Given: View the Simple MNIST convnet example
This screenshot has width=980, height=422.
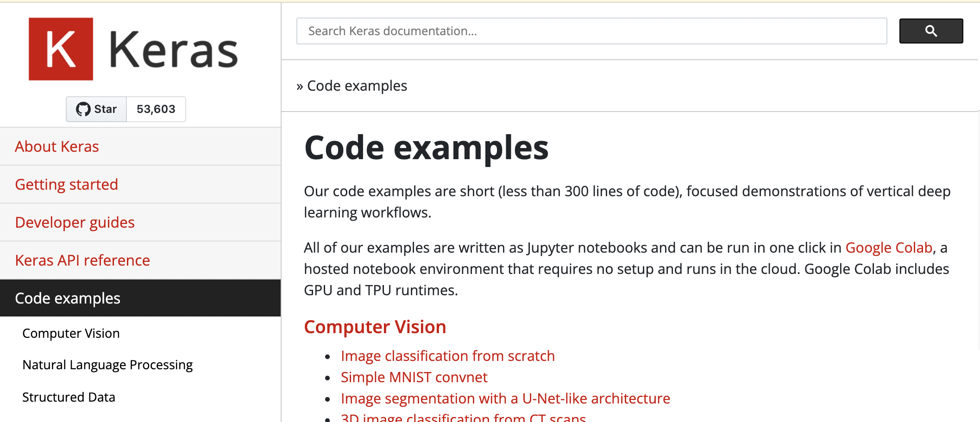Looking at the screenshot, I should [414, 378].
